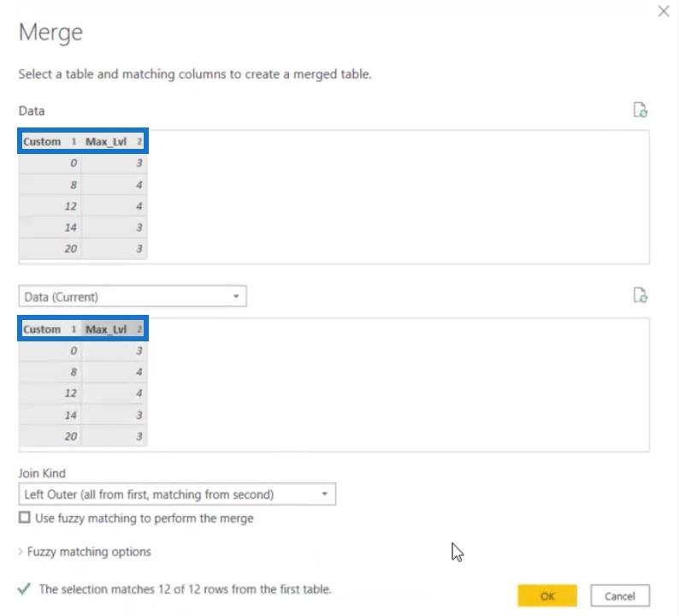Enable fuzzy matching checkbox
The width and height of the screenshot is (679, 616).
25,518
